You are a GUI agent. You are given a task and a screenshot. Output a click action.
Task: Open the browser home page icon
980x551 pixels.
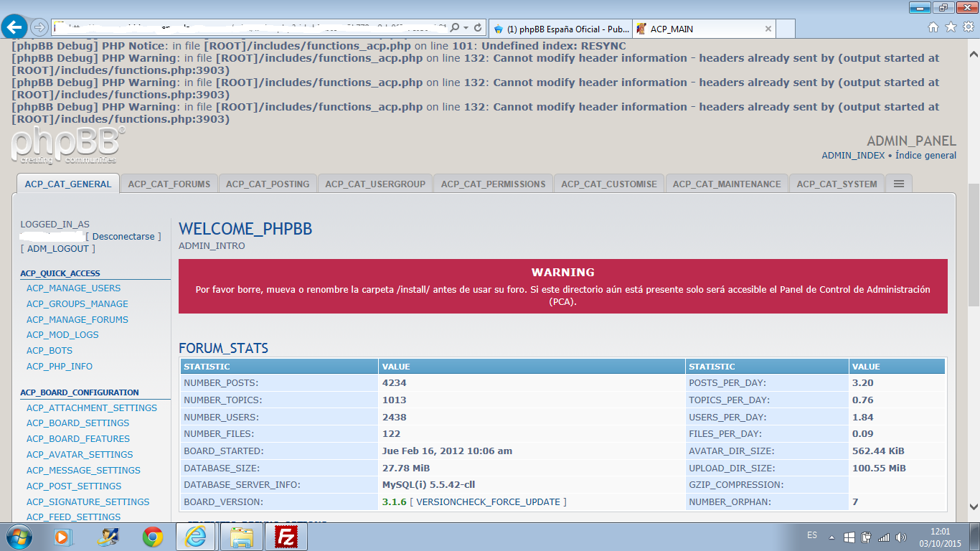point(933,27)
